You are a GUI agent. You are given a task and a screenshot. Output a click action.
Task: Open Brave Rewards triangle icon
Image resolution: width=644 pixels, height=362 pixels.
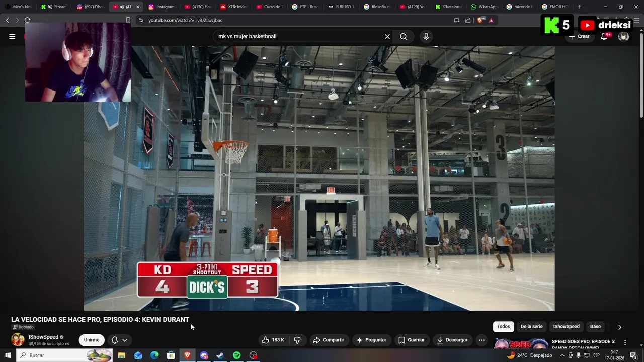point(491,20)
